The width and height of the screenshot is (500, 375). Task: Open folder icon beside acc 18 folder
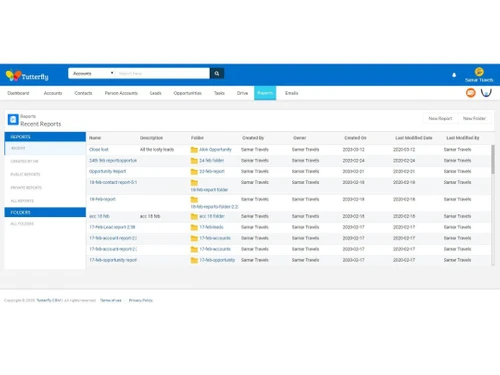(x=194, y=217)
